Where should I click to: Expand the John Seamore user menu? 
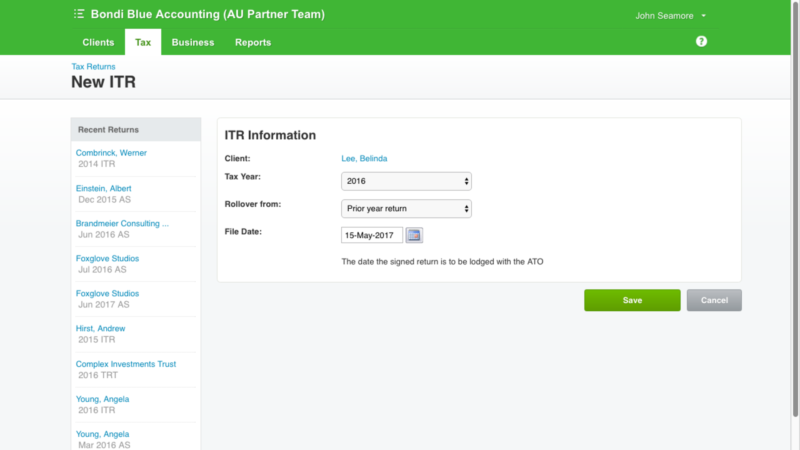click(x=671, y=16)
